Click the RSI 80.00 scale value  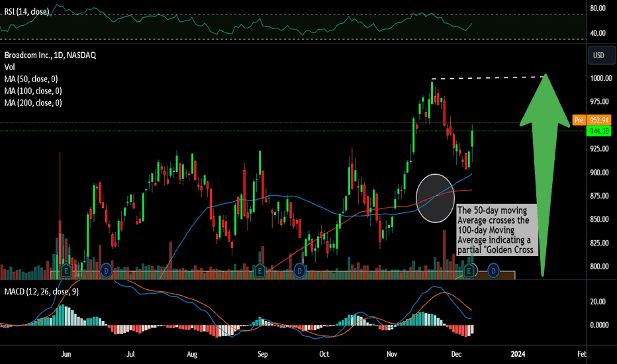coord(598,8)
